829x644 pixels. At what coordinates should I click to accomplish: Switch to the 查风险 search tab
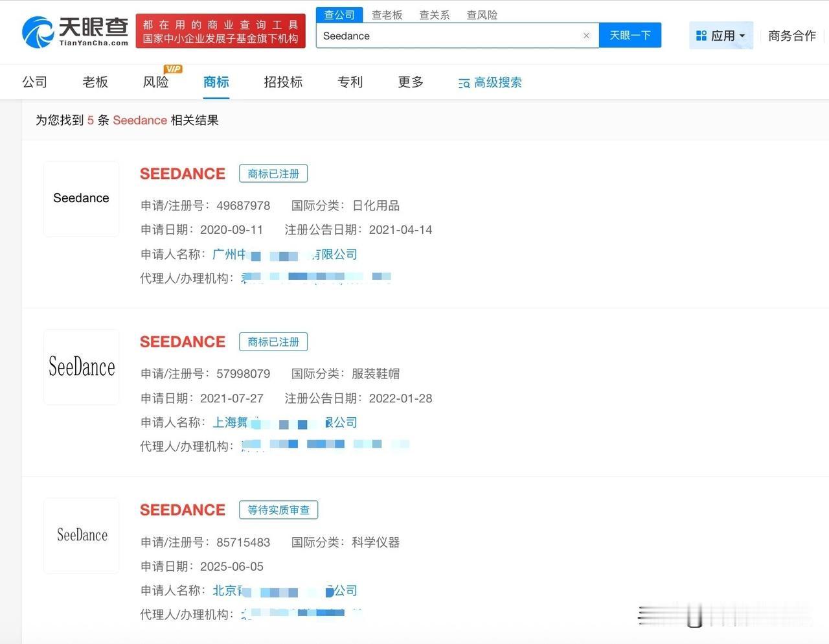coord(482,14)
